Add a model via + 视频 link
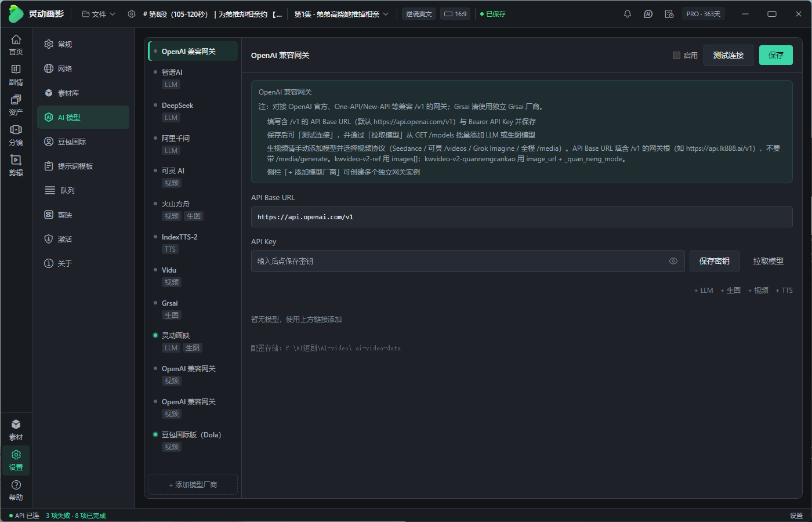The width and height of the screenshot is (812, 522). tap(758, 291)
